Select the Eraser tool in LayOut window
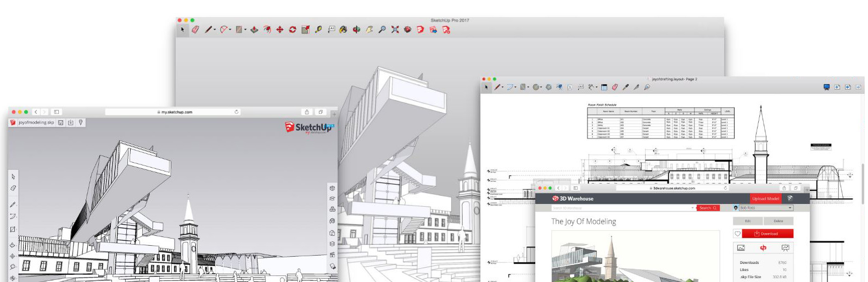The height and width of the screenshot is (282, 868). [615, 87]
